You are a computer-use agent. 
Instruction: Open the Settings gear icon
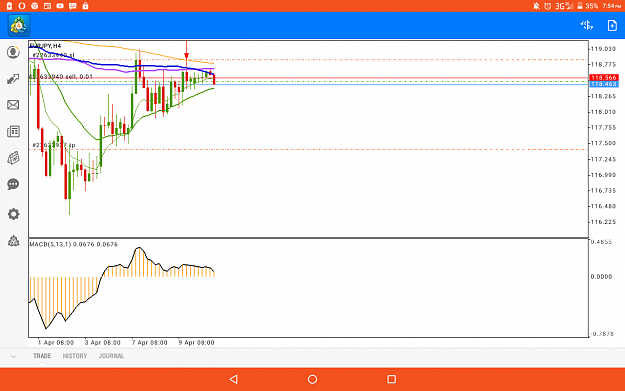(x=13, y=214)
